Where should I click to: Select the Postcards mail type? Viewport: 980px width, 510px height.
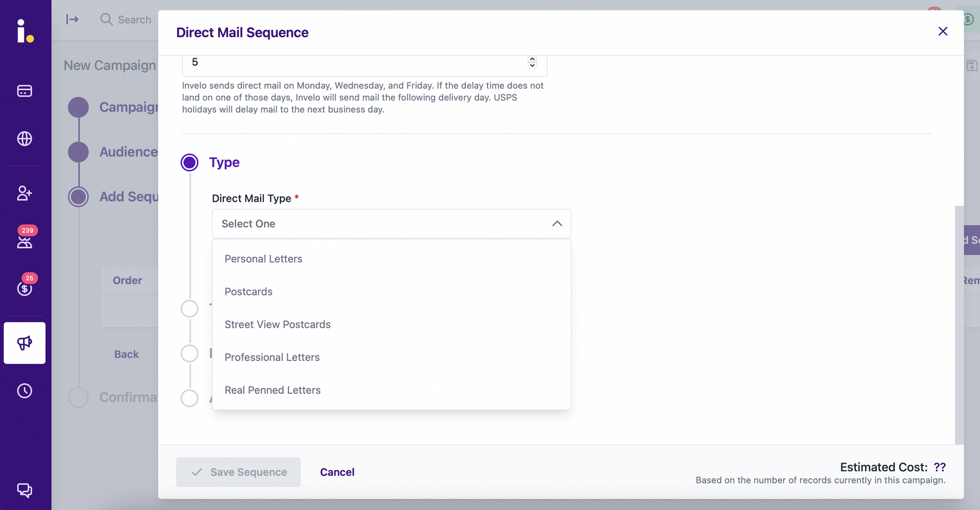point(248,291)
